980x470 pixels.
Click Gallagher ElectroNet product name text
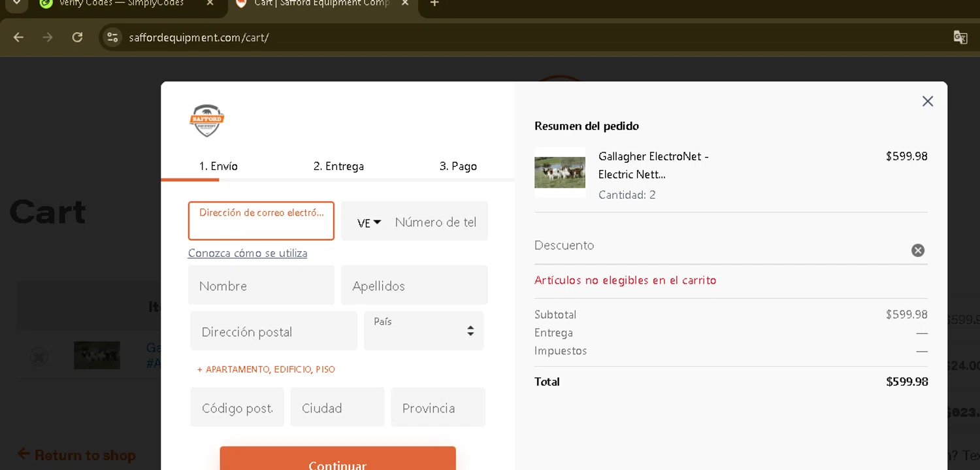(x=653, y=165)
